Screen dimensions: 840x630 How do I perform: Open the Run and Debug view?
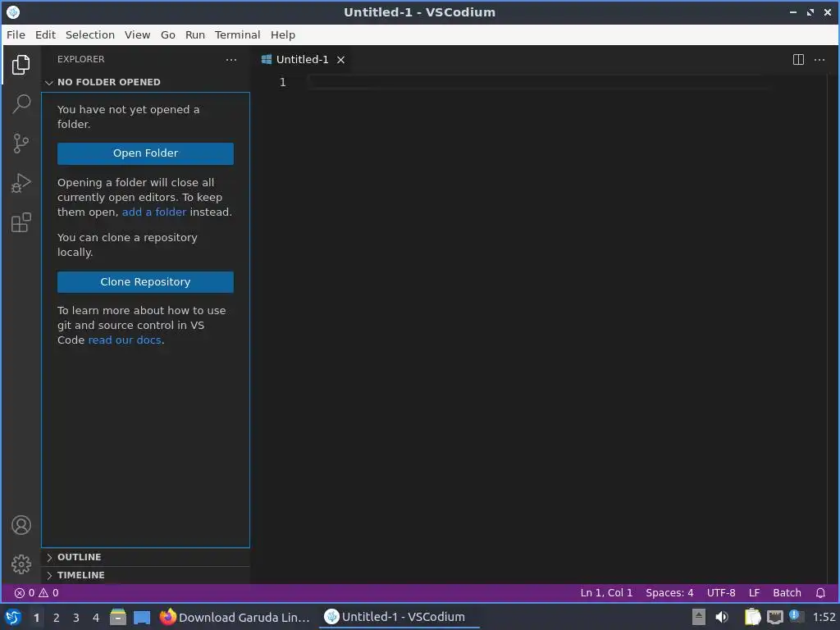(x=21, y=183)
